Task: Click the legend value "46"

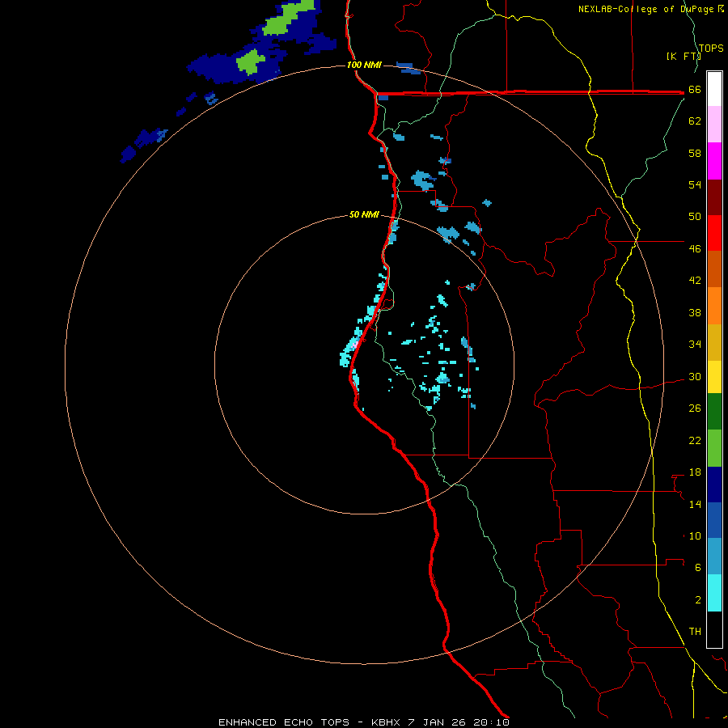Action: coord(695,249)
